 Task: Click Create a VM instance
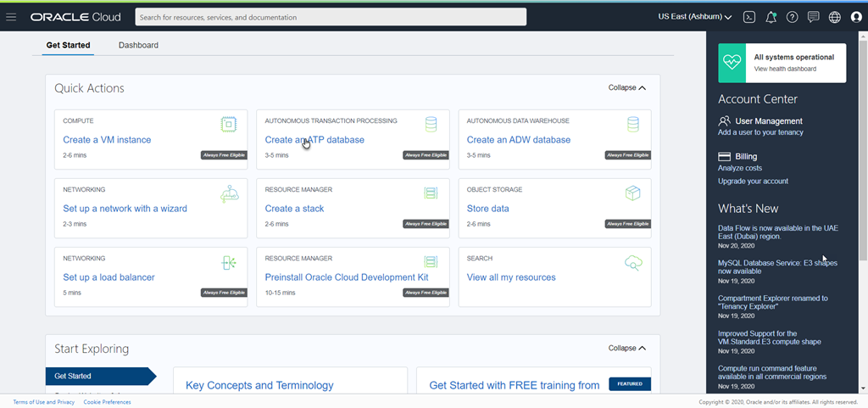coord(107,140)
